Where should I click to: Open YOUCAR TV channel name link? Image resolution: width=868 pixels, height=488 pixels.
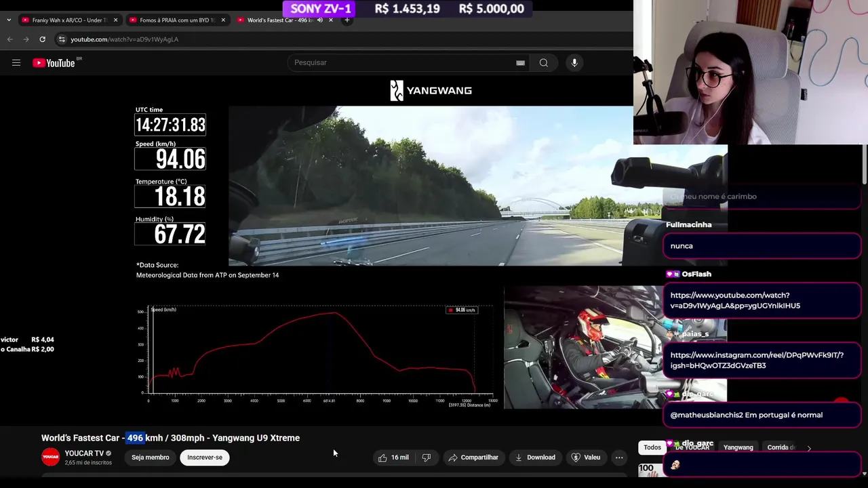(84, 453)
